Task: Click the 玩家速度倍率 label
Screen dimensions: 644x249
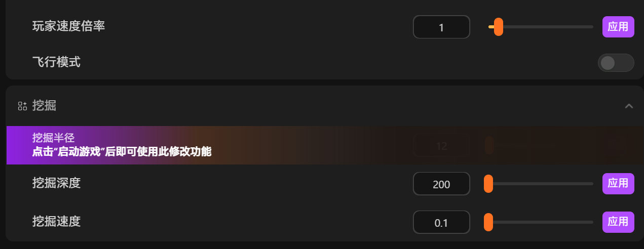Action: point(68,26)
